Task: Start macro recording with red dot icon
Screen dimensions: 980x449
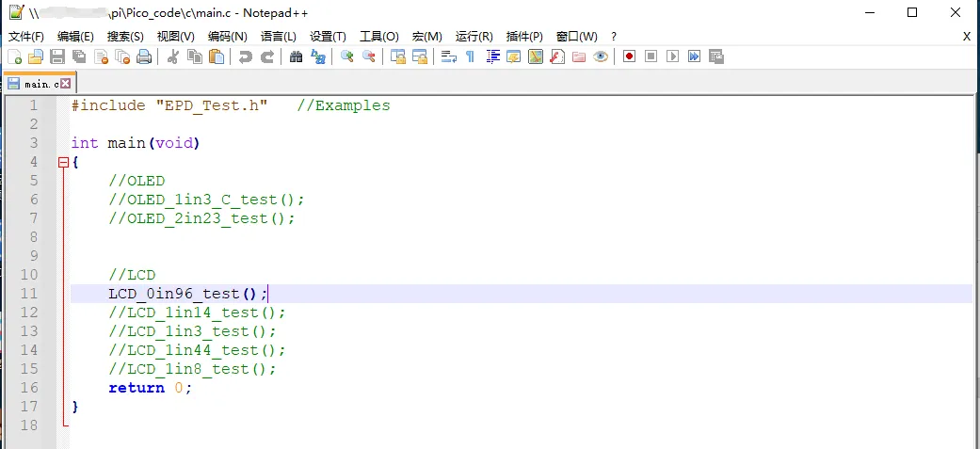Action: click(630, 56)
